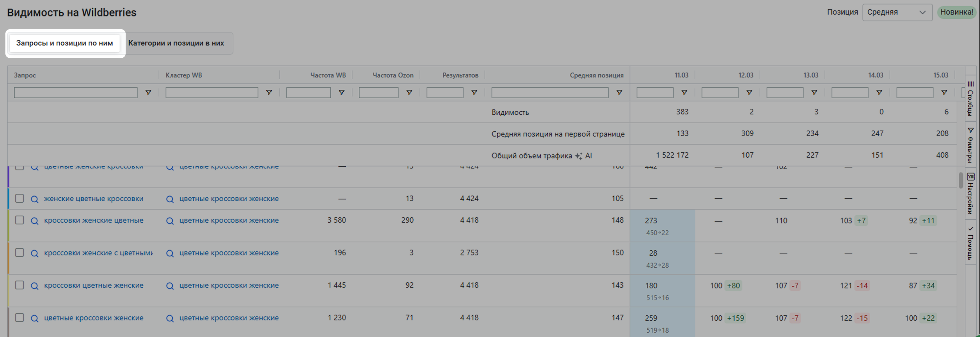This screenshot has width=980, height=337.
Task: Sort by Кластер WB column header
Action: pos(184,75)
